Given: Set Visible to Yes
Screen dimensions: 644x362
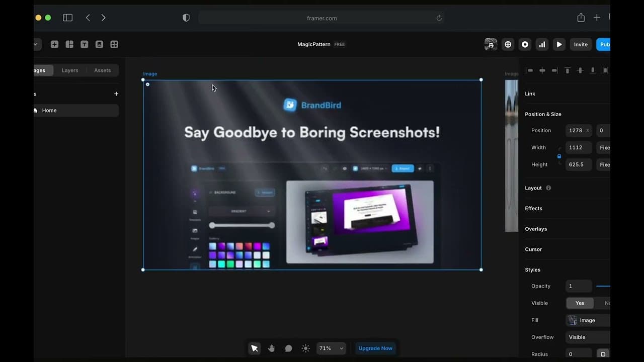Looking at the screenshot, I should point(580,303).
